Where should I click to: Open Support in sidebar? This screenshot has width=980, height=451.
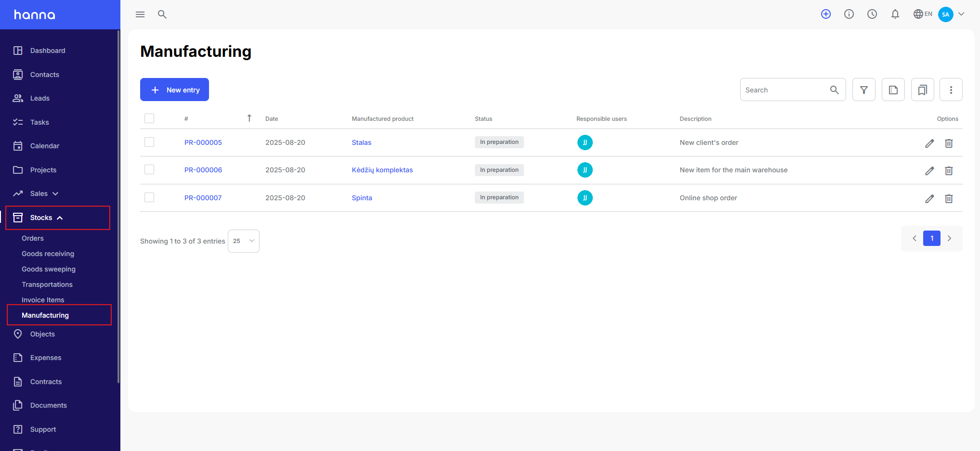tap(43, 429)
